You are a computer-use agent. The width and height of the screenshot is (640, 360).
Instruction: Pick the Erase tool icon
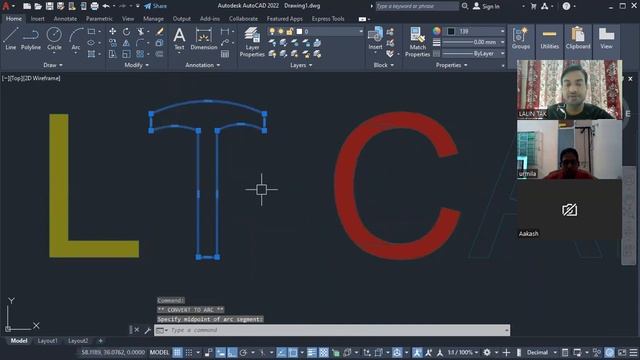point(160,31)
